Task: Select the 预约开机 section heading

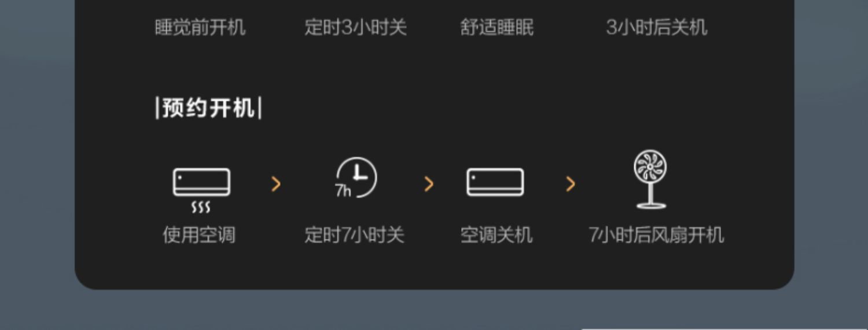Action: coord(208,108)
